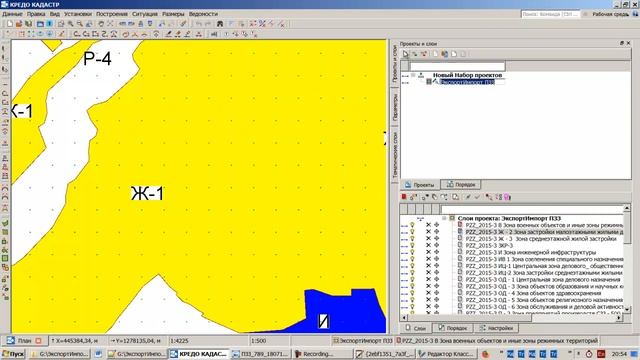Open Ситуация menu
Viewport: 640px width, 360px height.
coord(145,14)
